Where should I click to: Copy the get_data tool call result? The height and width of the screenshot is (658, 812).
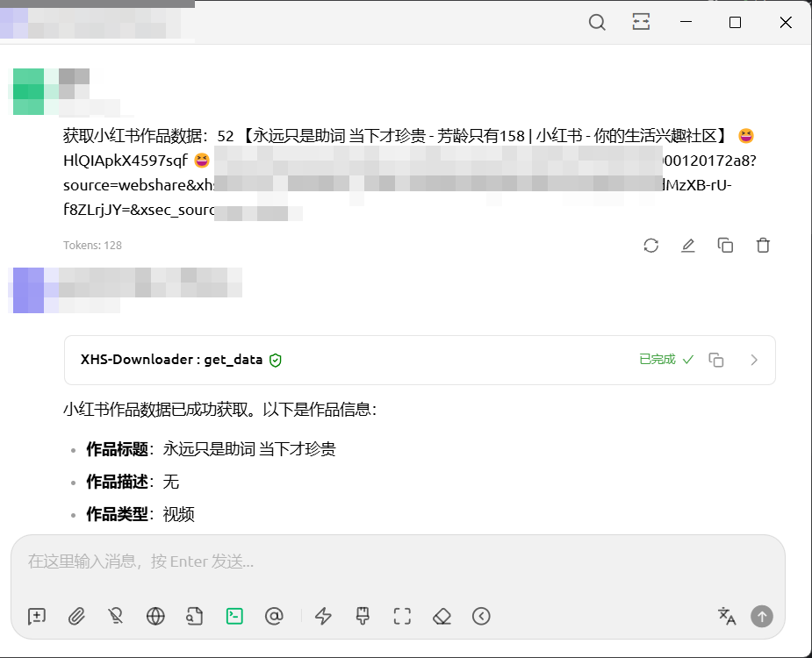pyautogui.click(x=715, y=360)
